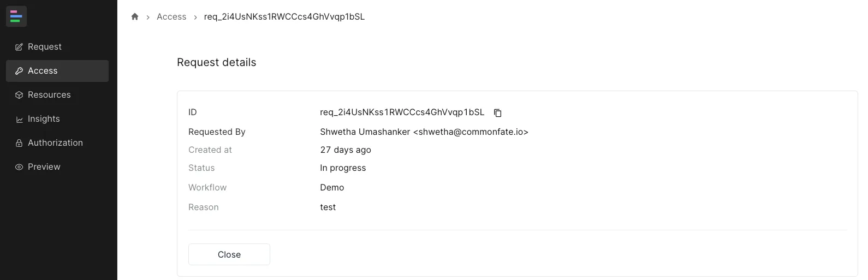
Task: Copy the request ID to clipboard
Action: 497,113
